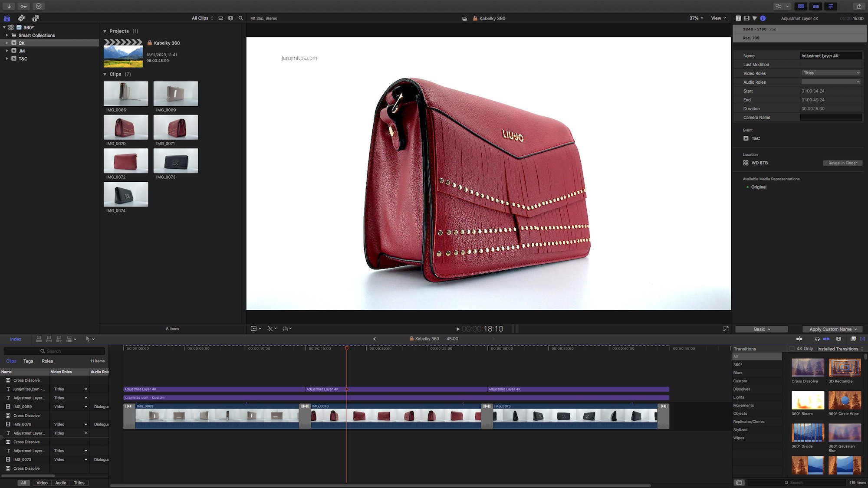Filter index by Video button

click(42, 483)
